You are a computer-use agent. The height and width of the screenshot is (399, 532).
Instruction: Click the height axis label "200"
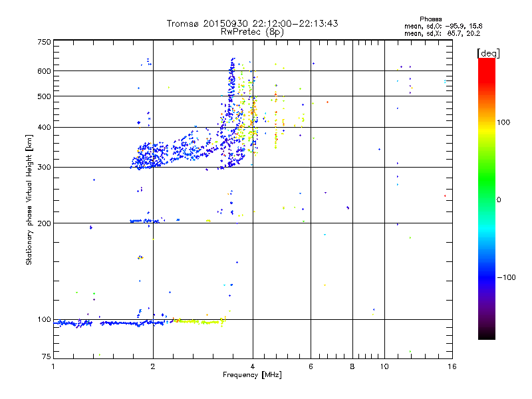pos(44,223)
